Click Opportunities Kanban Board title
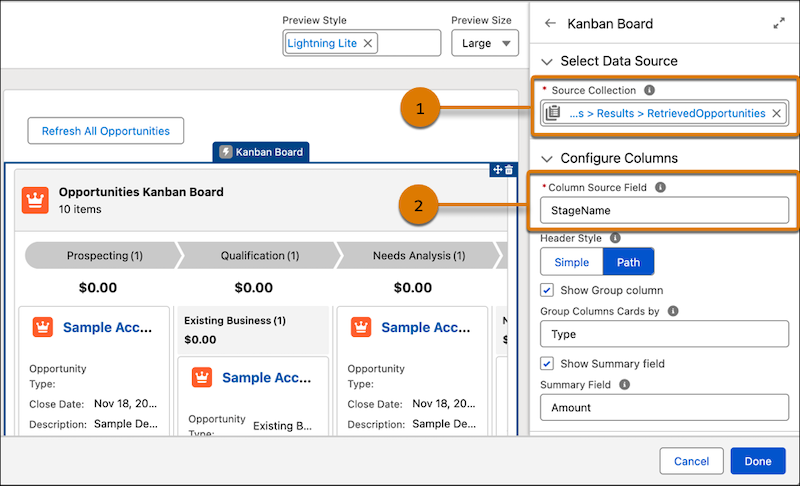Image resolution: width=800 pixels, height=486 pixels. [141, 192]
